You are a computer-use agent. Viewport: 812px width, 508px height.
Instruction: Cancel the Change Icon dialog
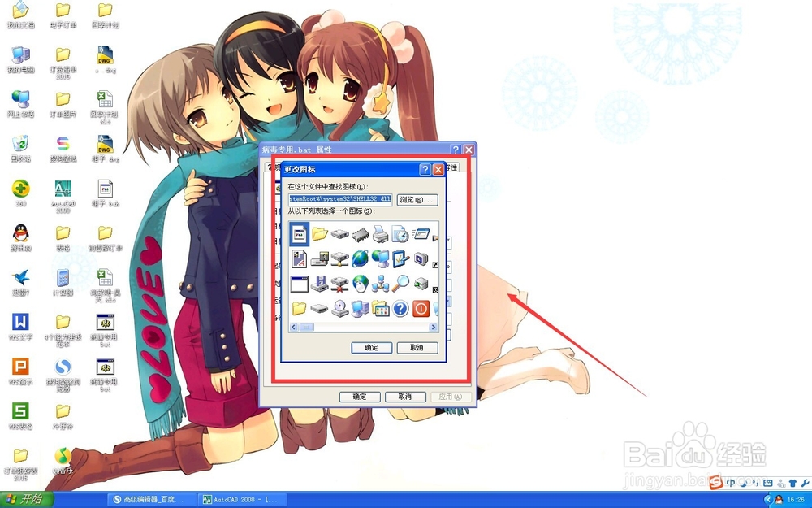pyautogui.click(x=417, y=348)
